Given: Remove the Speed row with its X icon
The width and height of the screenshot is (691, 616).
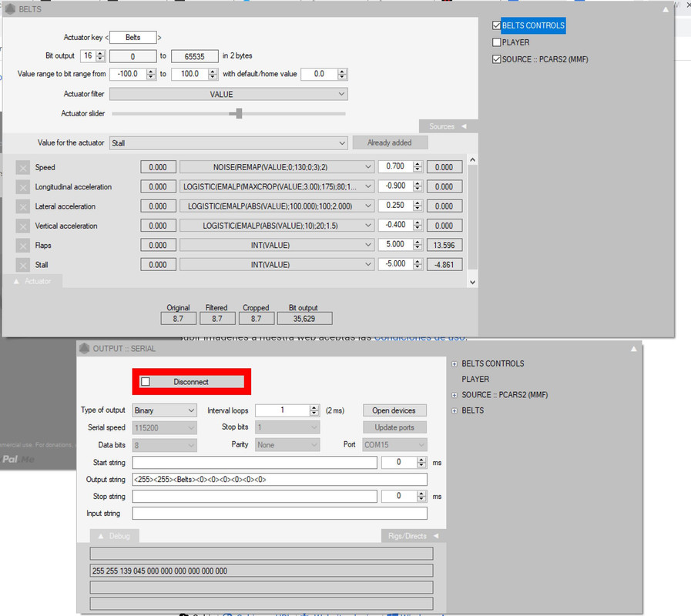Looking at the screenshot, I should click(x=22, y=167).
